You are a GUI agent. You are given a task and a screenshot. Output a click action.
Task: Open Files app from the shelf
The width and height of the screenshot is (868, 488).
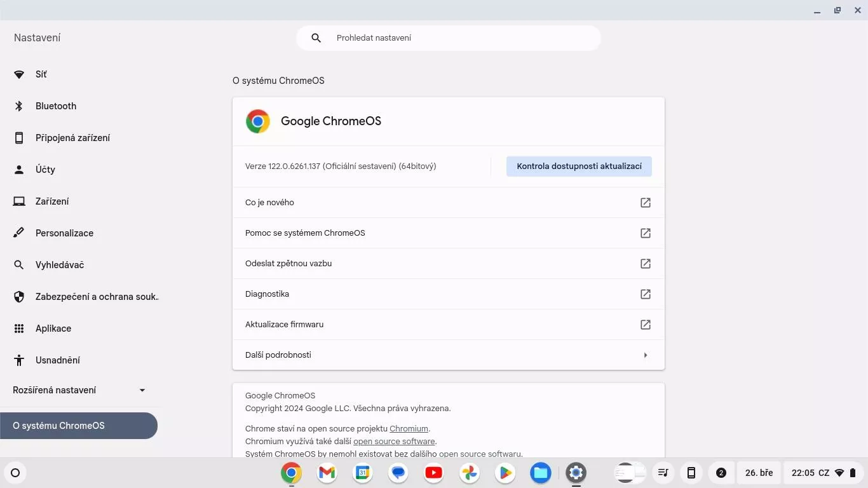540,473
